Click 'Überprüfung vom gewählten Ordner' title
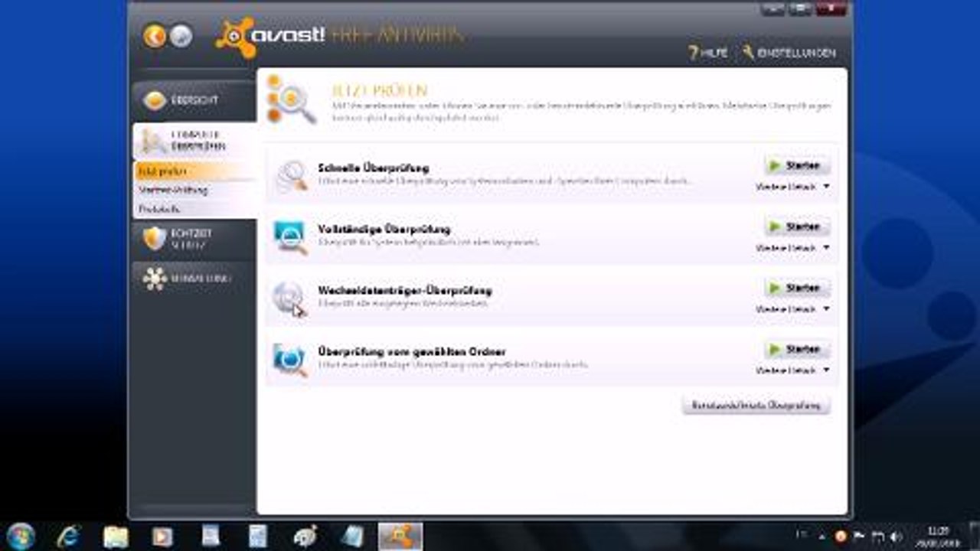Image resolution: width=980 pixels, height=551 pixels. tap(412, 351)
